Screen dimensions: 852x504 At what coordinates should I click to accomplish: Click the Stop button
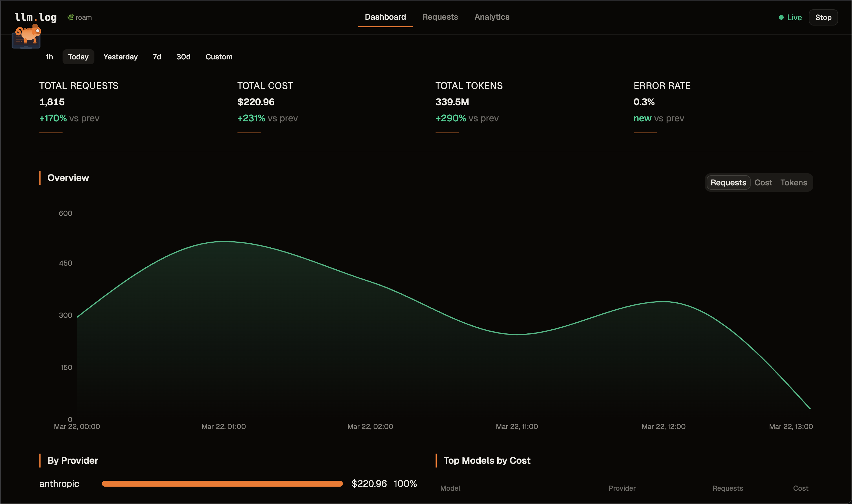pyautogui.click(x=823, y=17)
